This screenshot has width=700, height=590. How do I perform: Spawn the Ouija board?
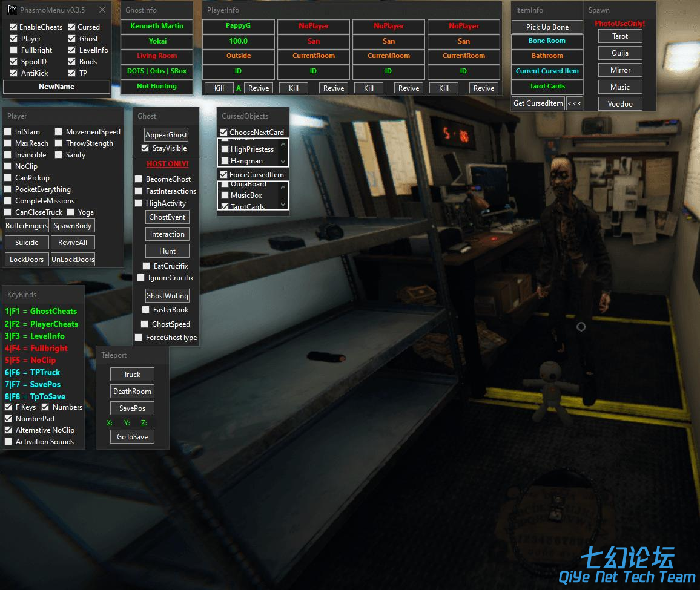[620, 53]
